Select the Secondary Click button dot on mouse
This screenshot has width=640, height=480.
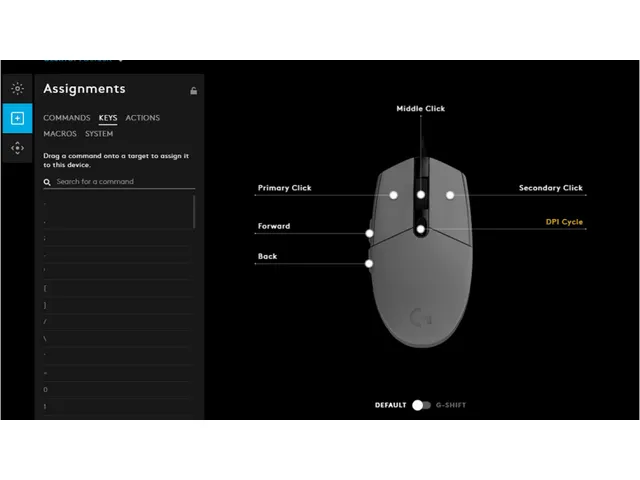(x=450, y=195)
